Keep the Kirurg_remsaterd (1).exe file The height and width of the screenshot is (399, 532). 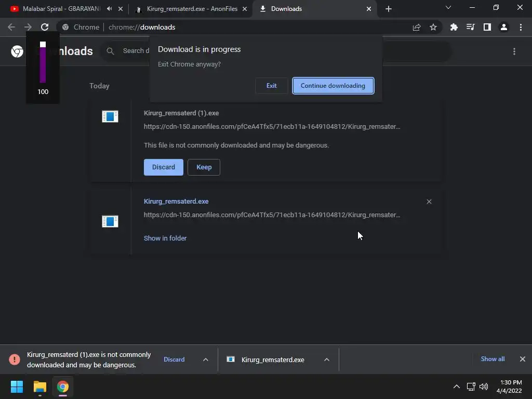pyautogui.click(x=204, y=167)
